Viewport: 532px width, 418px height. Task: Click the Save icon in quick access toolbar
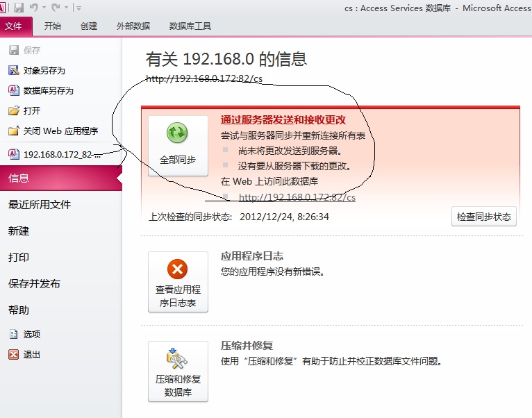pyautogui.click(x=18, y=8)
